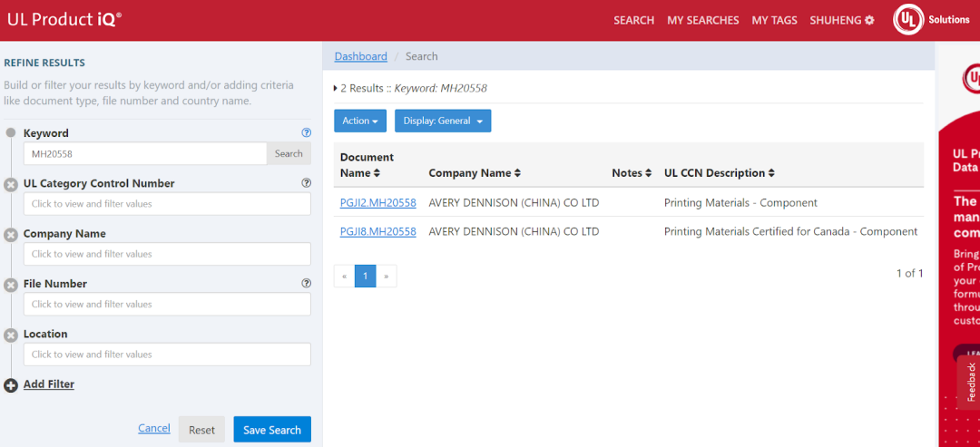Sort by Notes column arrows
The width and height of the screenshot is (980, 447).
[648, 173]
